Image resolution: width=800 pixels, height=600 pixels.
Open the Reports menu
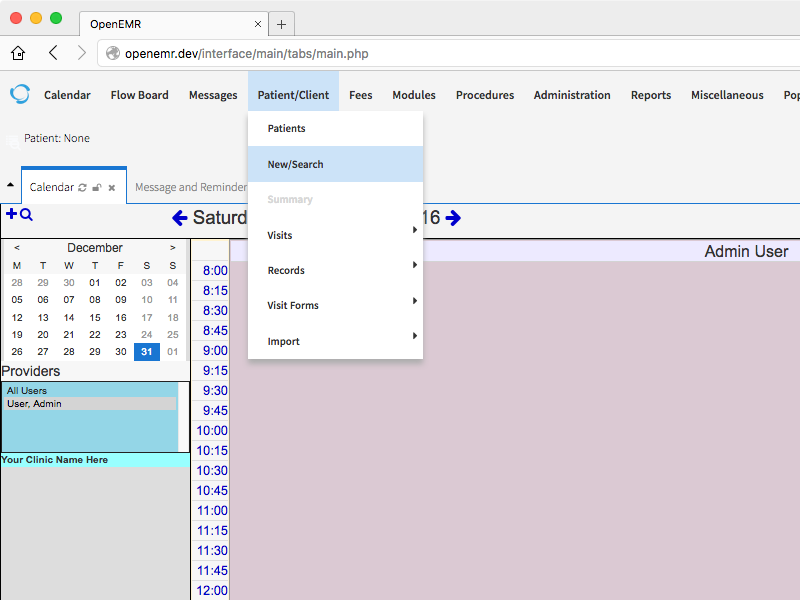point(651,95)
